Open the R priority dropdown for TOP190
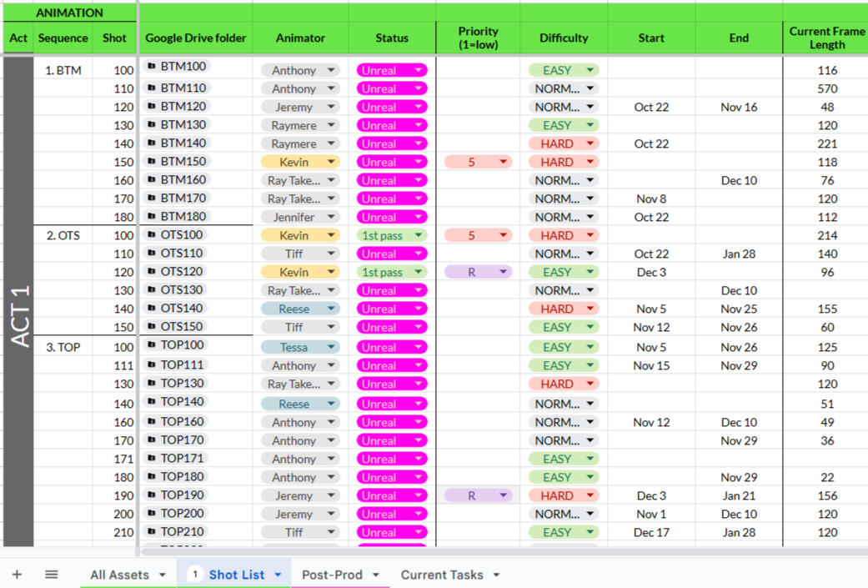This screenshot has height=588, width=868. click(503, 496)
